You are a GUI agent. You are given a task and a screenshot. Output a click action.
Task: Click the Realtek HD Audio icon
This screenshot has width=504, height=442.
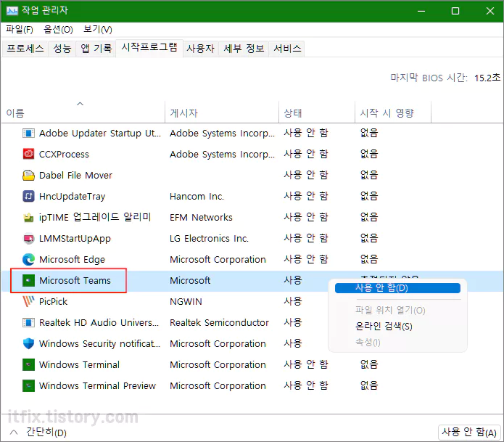28,322
